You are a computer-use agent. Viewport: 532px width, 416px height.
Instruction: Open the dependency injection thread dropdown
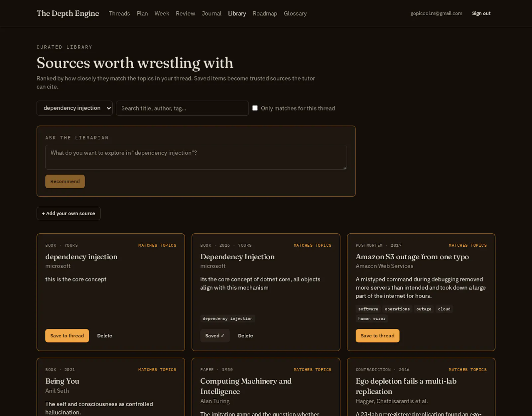point(74,108)
